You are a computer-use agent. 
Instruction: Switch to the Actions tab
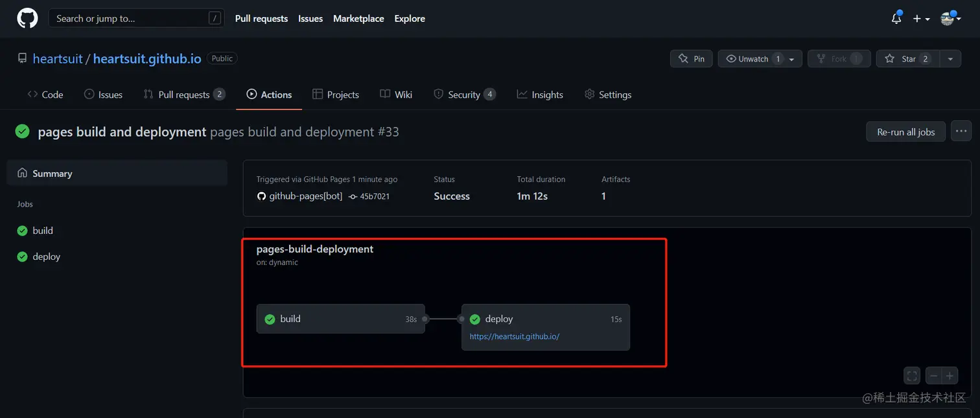pyautogui.click(x=269, y=95)
